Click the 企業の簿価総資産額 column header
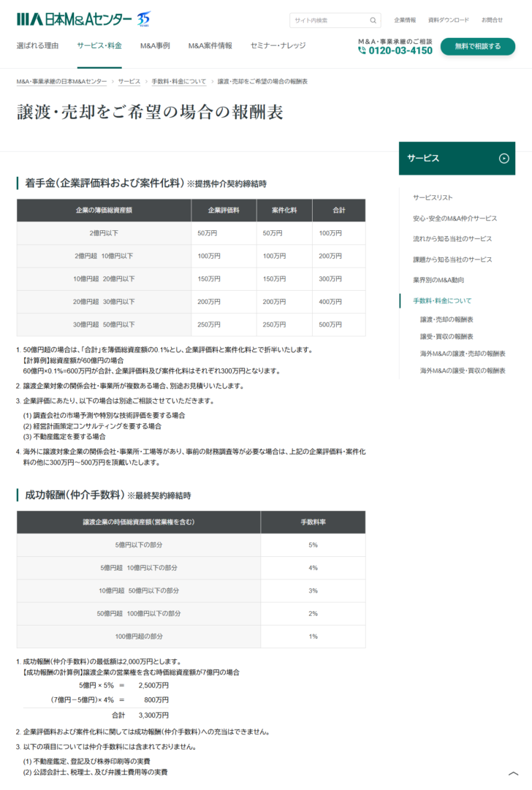This screenshot has height=790, width=532. (104, 210)
